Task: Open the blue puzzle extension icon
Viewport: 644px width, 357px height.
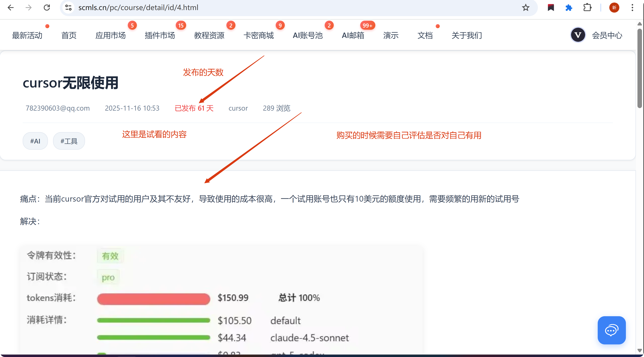Action: point(569,8)
